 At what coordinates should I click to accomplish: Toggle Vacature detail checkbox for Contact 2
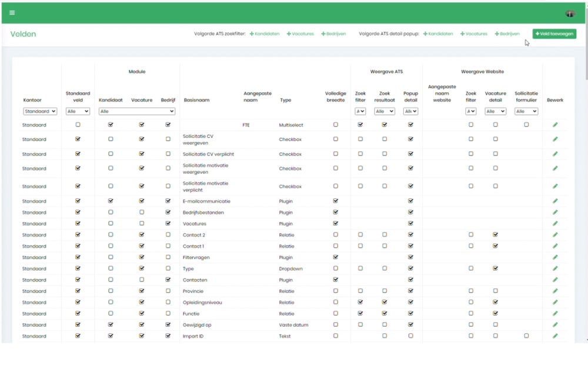495,235
